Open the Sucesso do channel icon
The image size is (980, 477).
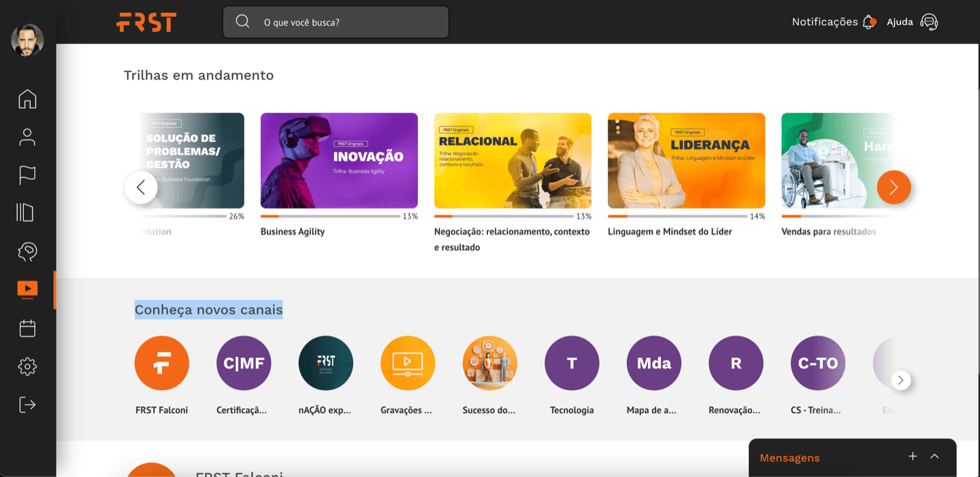click(490, 363)
